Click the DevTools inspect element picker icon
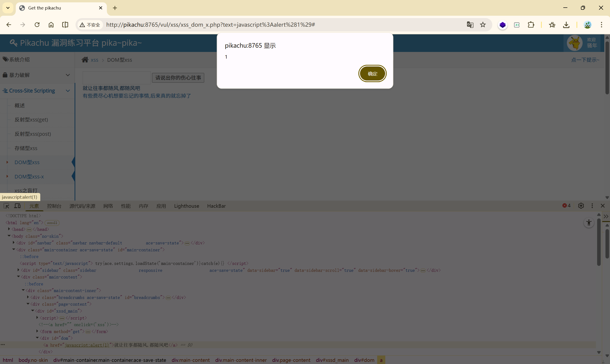This screenshot has width=610, height=364. [6, 206]
